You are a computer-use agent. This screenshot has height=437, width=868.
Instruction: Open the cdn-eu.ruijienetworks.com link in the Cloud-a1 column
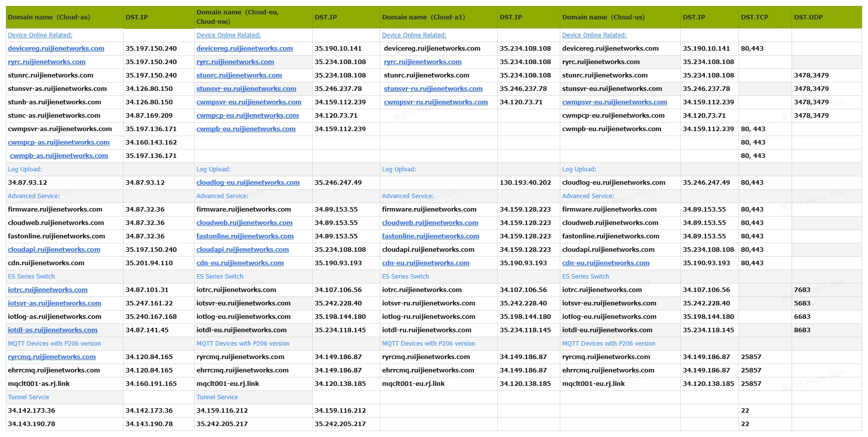pyautogui.click(x=426, y=263)
